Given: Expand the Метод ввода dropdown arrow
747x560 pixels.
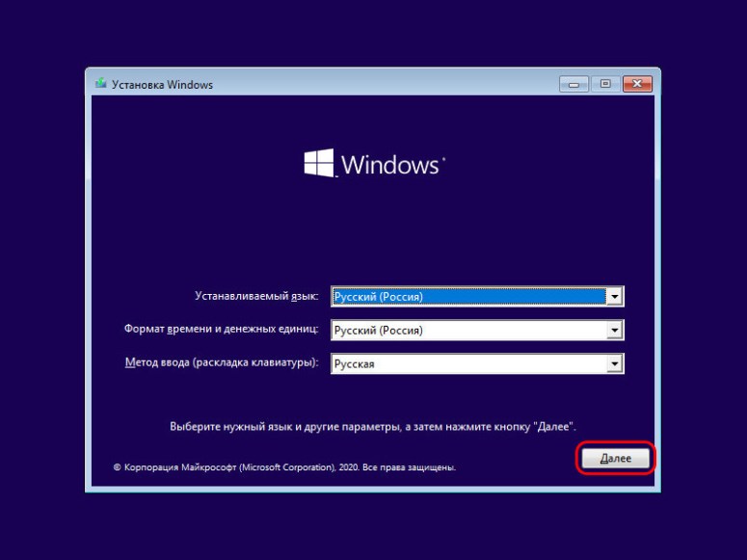Looking at the screenshot, I should pos(614,364).
